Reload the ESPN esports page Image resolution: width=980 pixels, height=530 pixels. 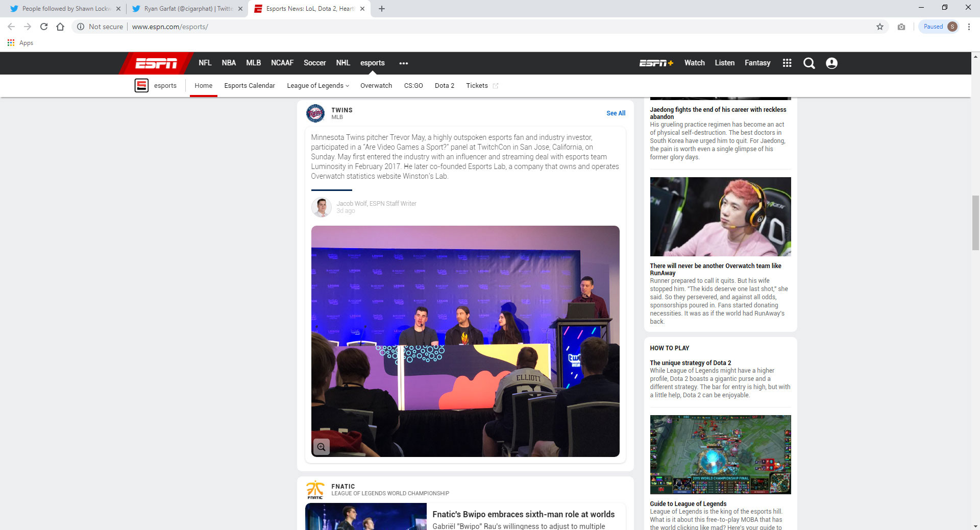44,27
